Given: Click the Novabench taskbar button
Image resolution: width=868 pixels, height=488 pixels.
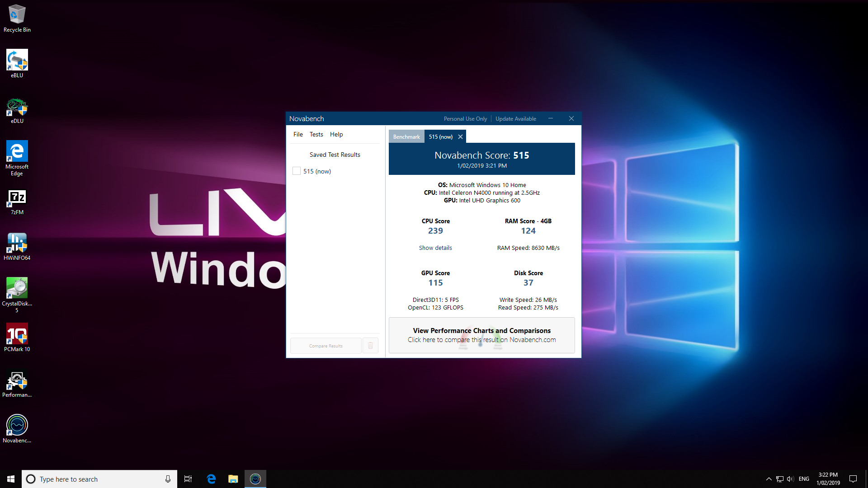Looking at the screenshot, I should [255, 479].
